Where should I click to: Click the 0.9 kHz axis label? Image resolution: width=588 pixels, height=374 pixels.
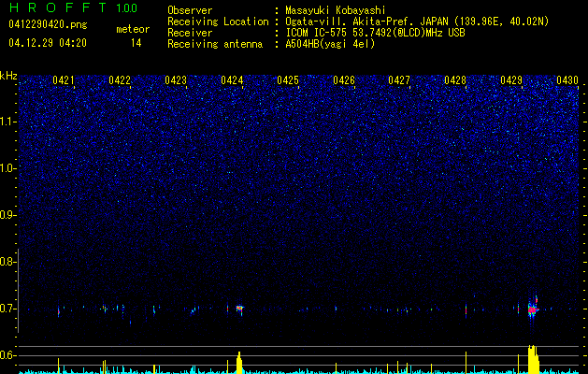(x=7, y=215)
